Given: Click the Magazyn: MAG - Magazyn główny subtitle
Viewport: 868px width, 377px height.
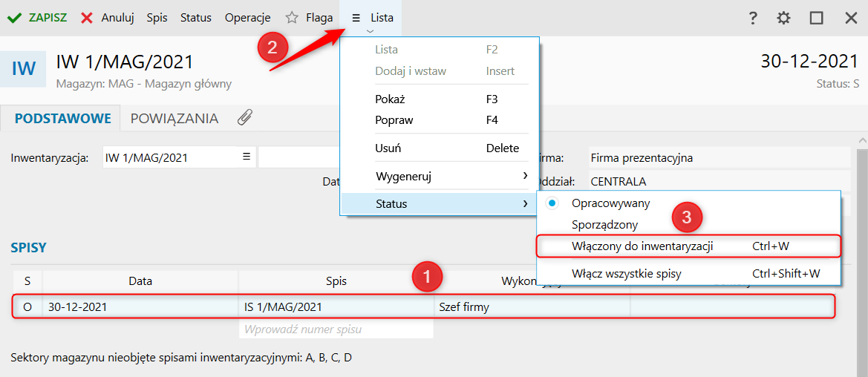Looking at the screenshot, I should point(144,84).
